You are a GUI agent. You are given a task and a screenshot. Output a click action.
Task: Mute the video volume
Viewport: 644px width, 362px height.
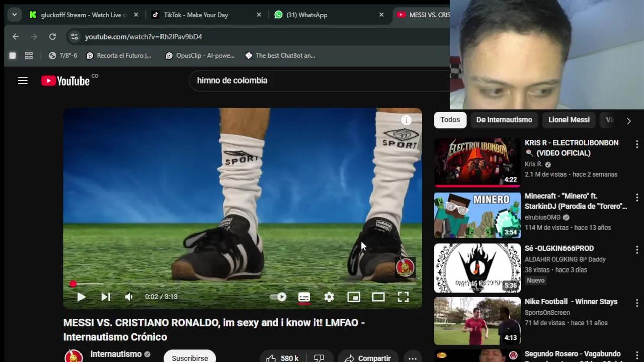pos(129,297)
